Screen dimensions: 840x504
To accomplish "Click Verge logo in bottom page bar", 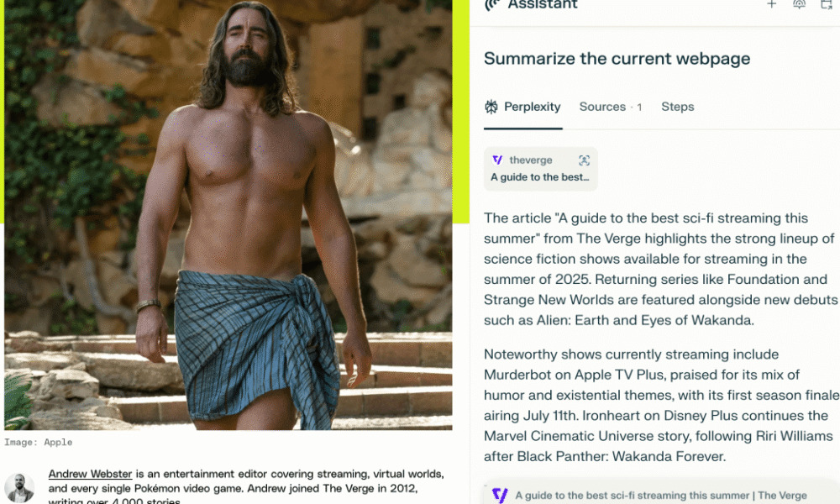I will (500, 496).
